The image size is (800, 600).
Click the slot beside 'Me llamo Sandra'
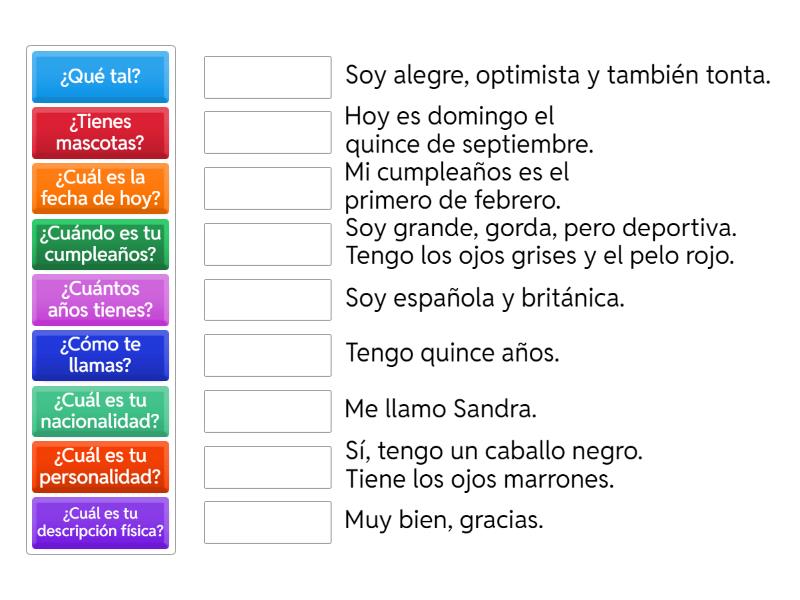tap(266, 409)
